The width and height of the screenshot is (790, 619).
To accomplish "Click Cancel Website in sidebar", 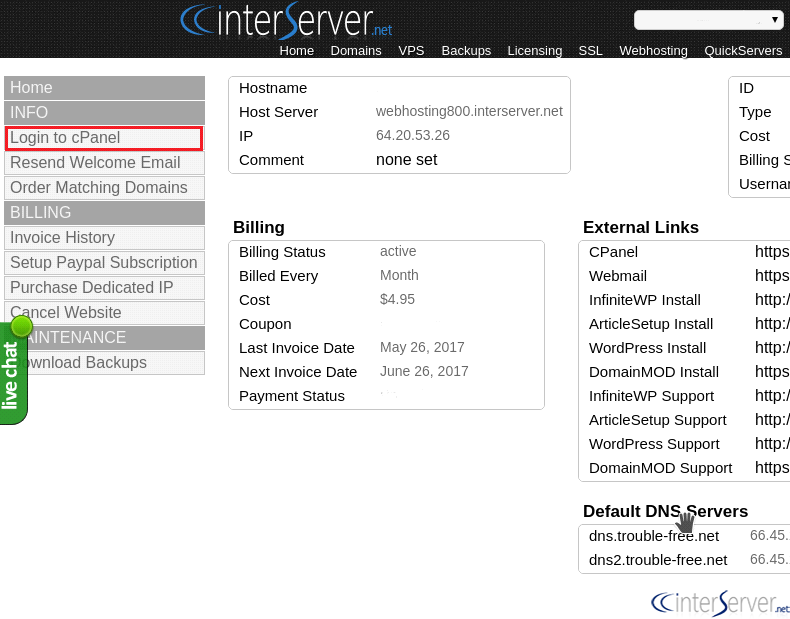I will [104, 313].
